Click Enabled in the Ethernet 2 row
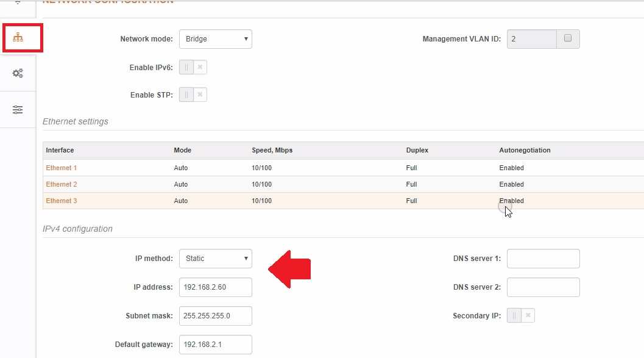Image resolution: width=644 pixels, height=358 pixels. point(511,184)
